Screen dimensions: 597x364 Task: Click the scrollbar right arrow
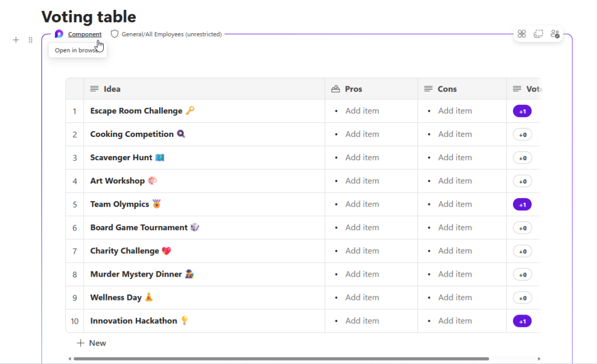point(539,359)
